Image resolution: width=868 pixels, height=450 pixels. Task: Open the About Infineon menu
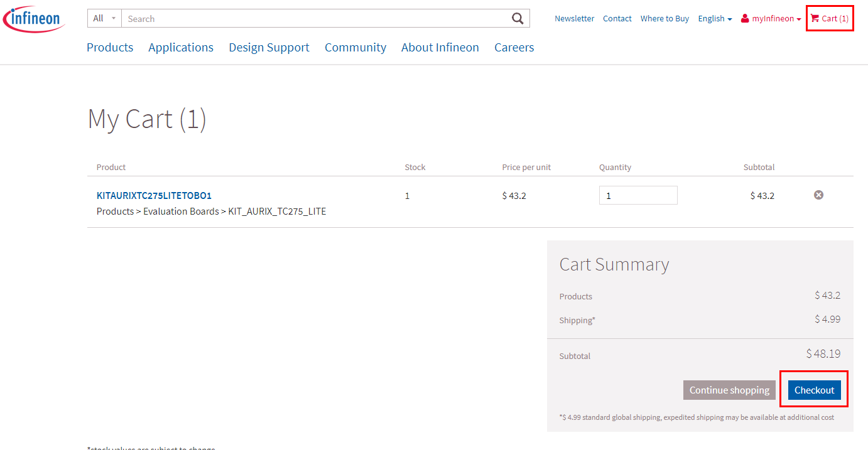[x=440, y=48]
